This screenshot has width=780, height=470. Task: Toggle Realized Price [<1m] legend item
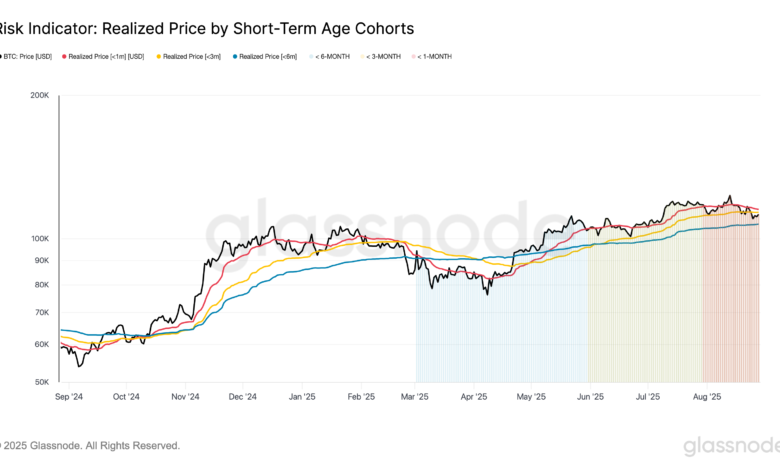[x=106, y=56]
